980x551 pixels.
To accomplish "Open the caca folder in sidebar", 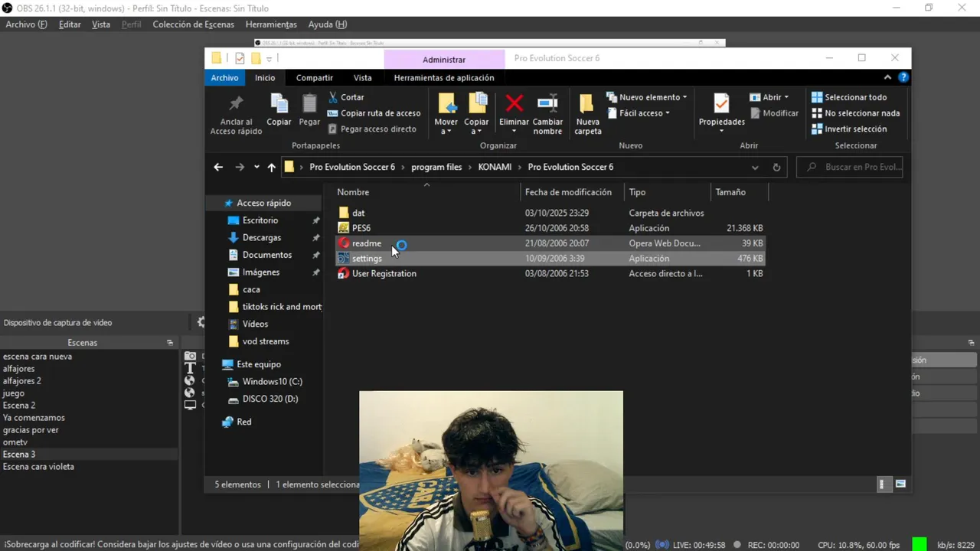I will click(251, 289).
